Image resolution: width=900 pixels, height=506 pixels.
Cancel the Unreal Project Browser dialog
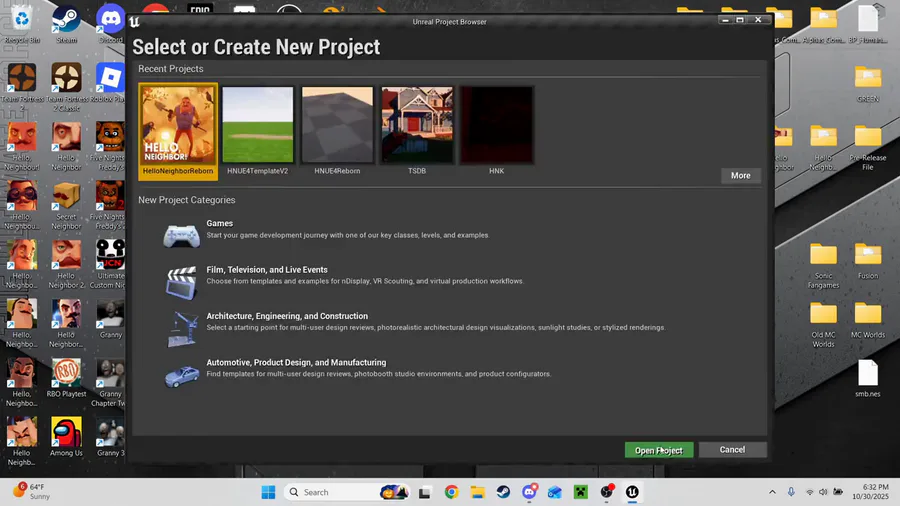[x=732, y=450]
